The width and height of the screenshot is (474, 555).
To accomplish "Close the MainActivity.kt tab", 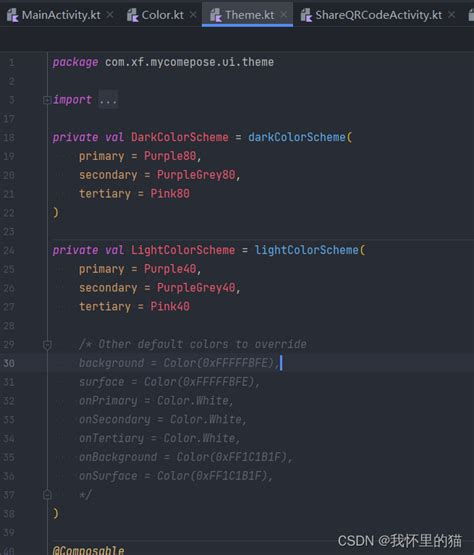I will 110,15.
